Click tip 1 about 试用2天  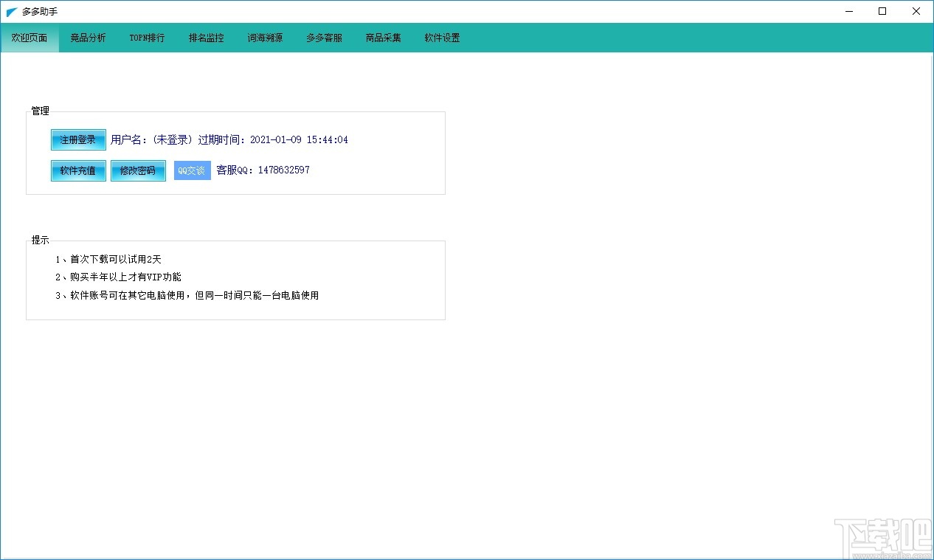[x=108, y=260]
